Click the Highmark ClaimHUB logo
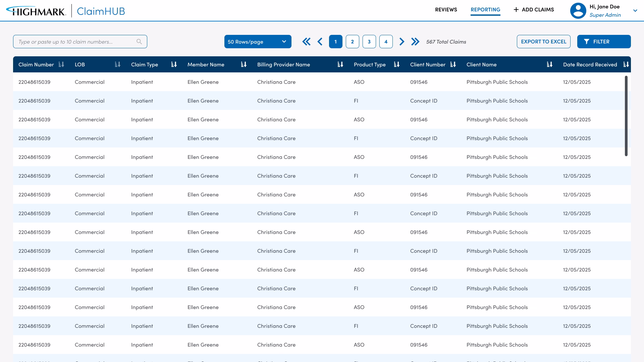The height and width of the screenshot is (362, 644). coord(66,11)
